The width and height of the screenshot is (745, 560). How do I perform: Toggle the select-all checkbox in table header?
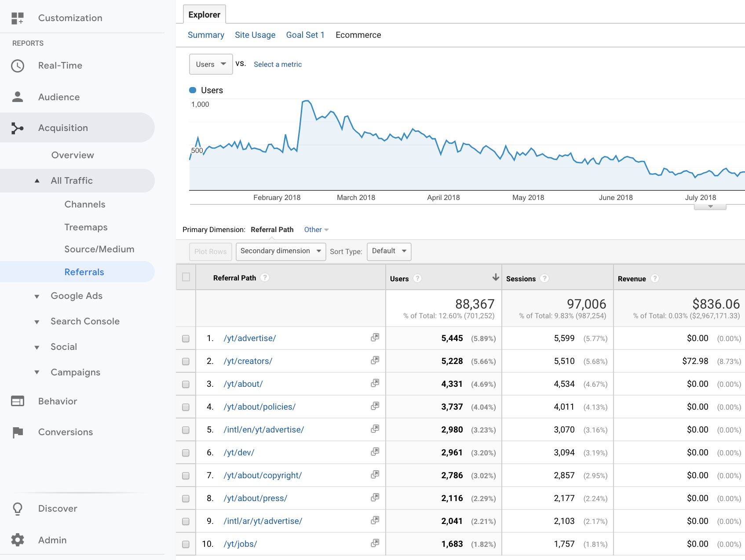(x=186, y=277)
